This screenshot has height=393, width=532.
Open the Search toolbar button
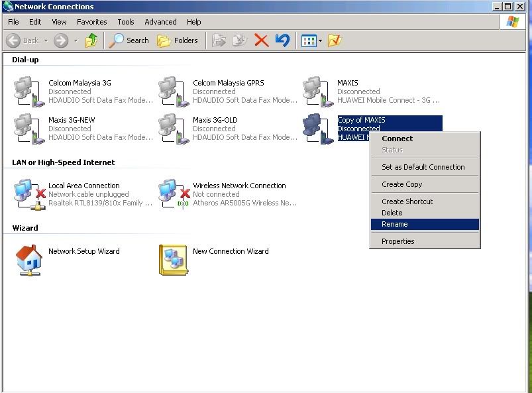click(x=129, y=40)
